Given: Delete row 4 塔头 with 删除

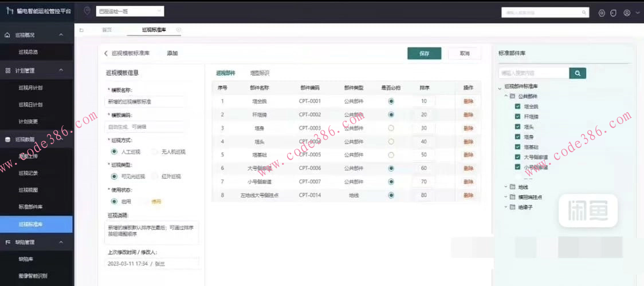Looking at the screenshot, I should [x=468, y=142].
